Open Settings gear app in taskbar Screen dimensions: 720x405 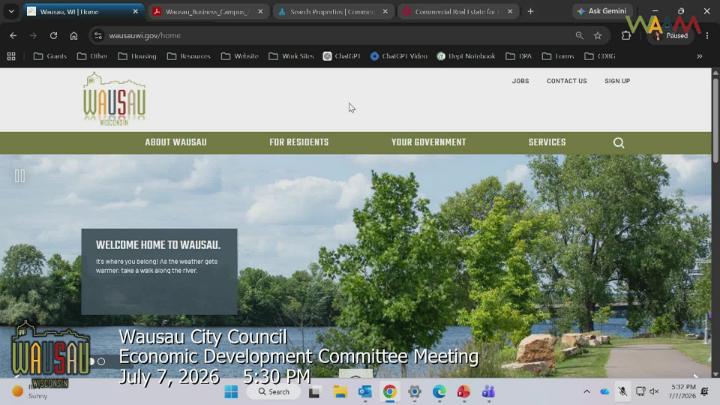click(414, 392)
